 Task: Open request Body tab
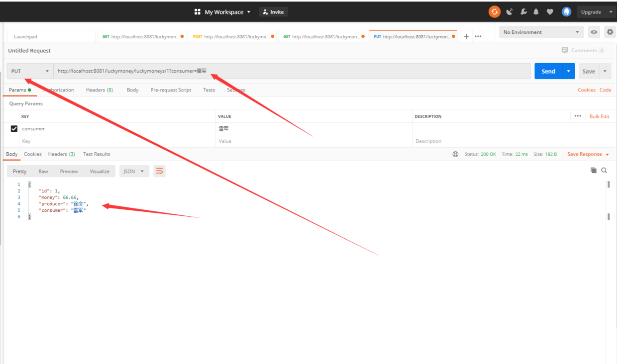132,90
